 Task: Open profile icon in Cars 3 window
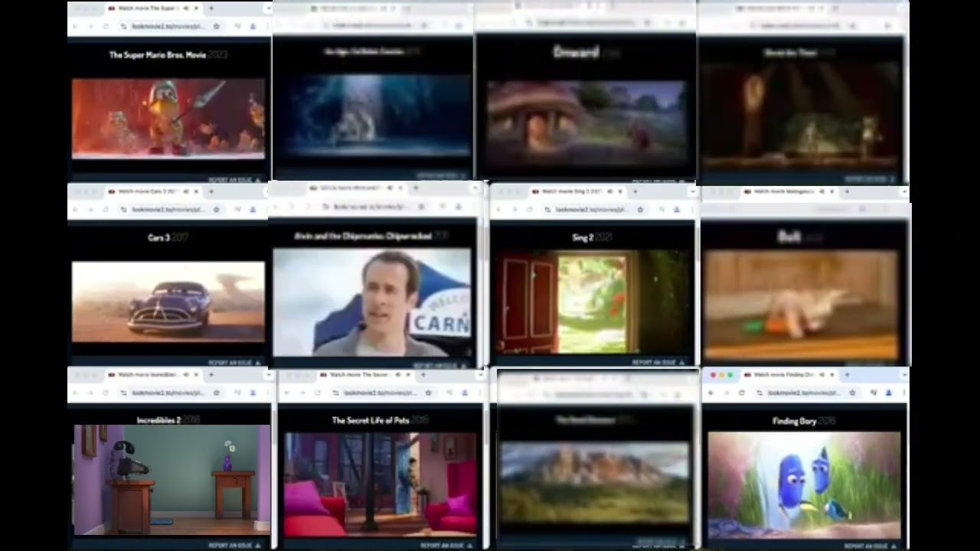click(x=253, y=209)
